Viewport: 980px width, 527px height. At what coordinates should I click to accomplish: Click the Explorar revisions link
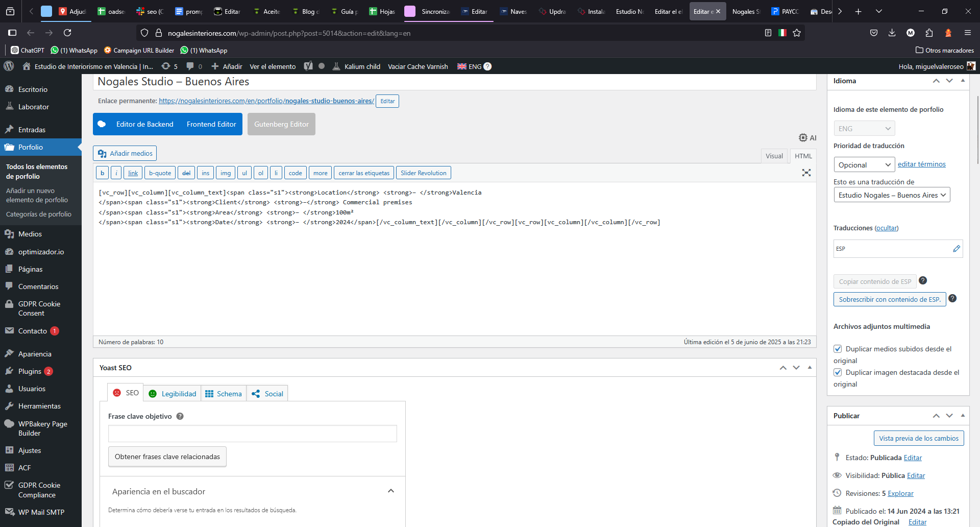coord(900,493)
